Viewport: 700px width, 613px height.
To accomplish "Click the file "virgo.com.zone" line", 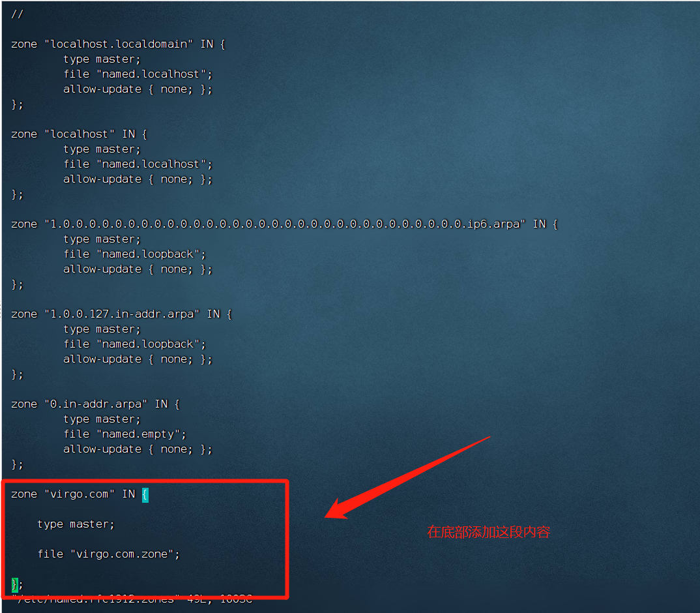I will [x=108, y=554].
